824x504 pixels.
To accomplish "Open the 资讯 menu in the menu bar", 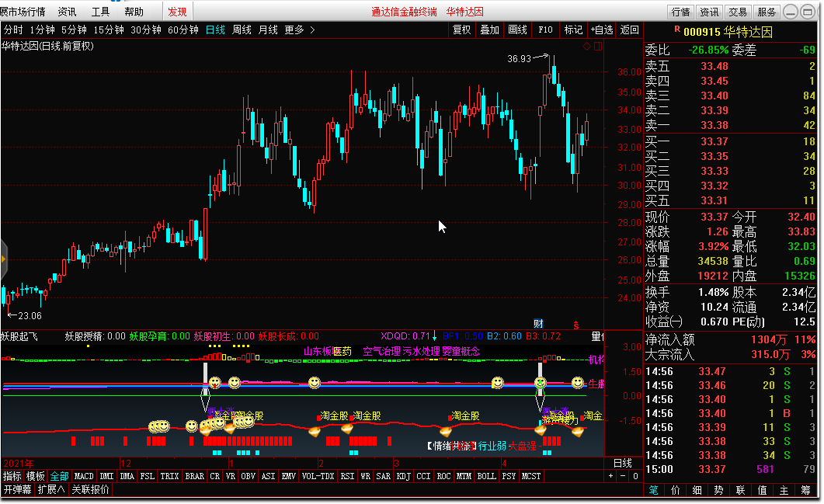I will coord(67,12).
